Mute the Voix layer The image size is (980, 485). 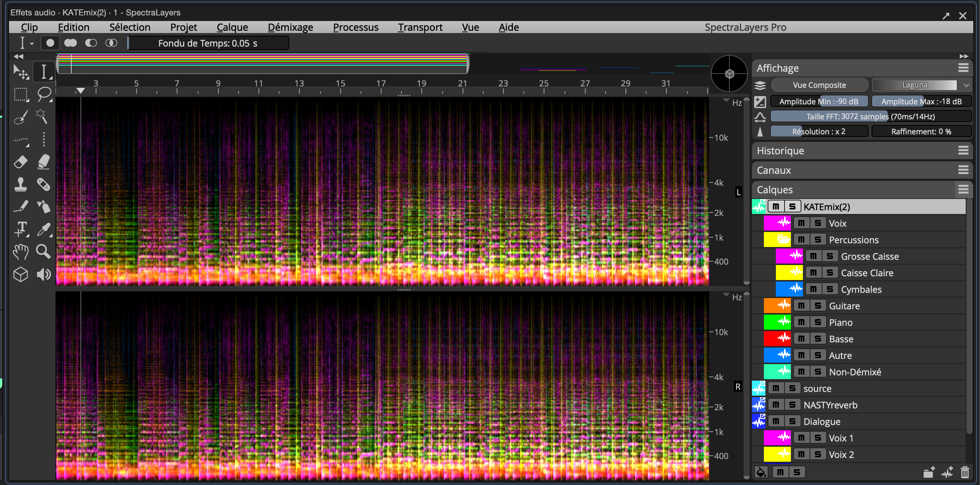[x=801, y=223]
